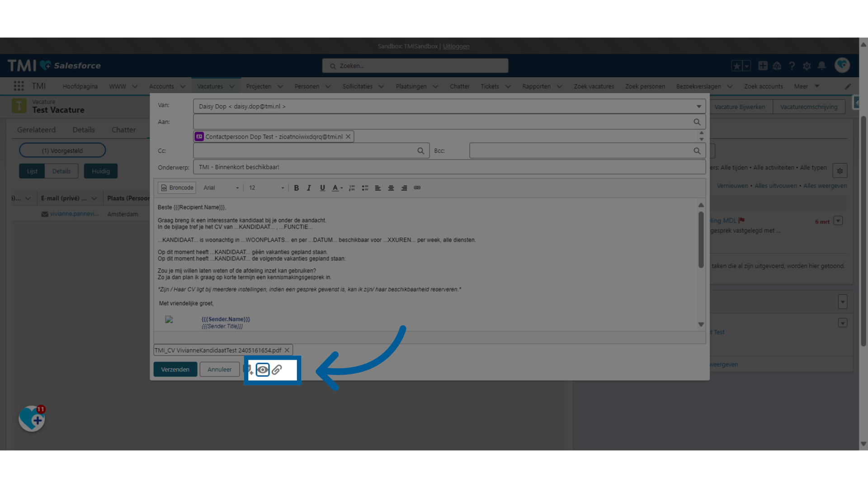
Task: Toggle italic formatting in the email editor
Action: click(309, 188)
